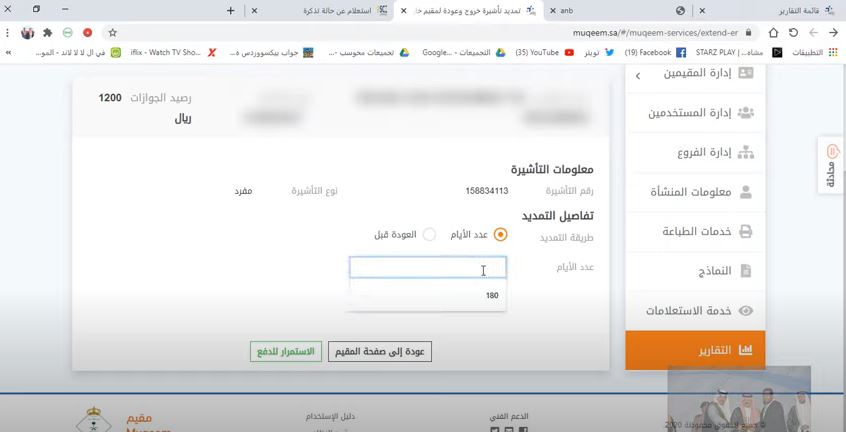Open خدمة الاستعلامات eye icon

pos(746,311)
